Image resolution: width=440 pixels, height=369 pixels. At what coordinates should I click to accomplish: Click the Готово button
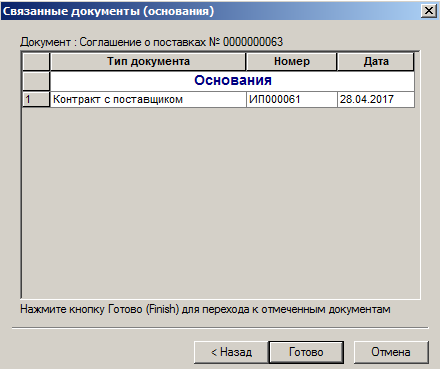306,352
